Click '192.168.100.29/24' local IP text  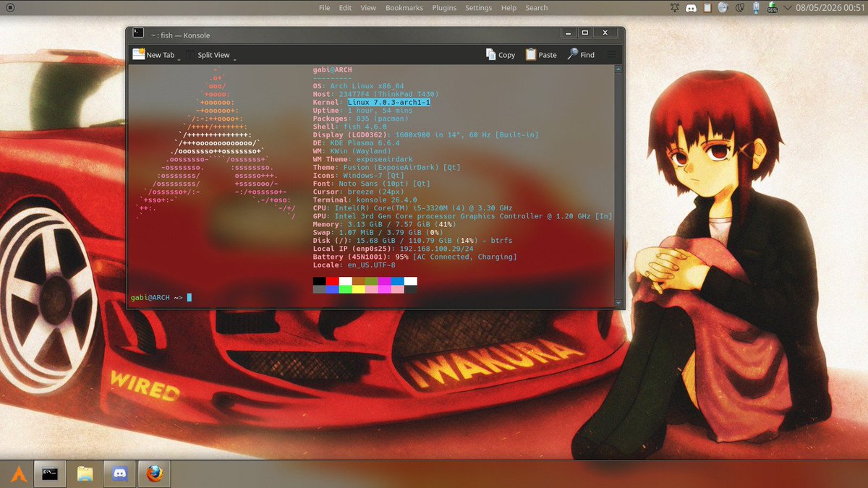pos(437,249)
